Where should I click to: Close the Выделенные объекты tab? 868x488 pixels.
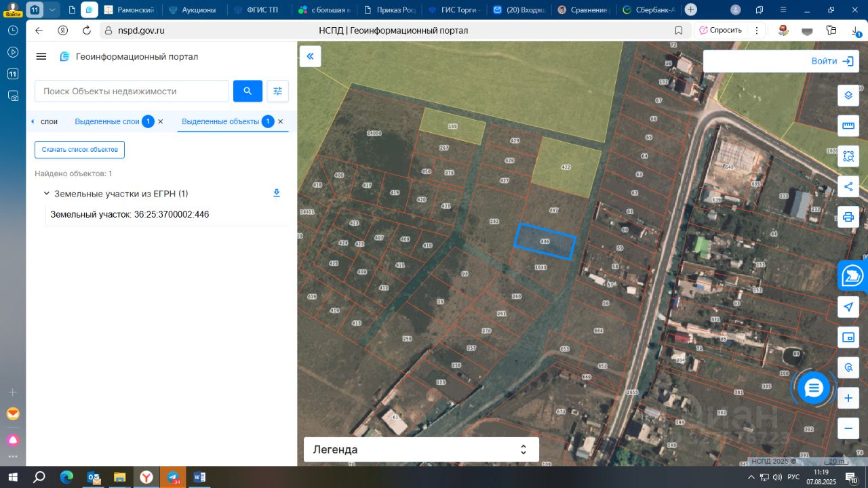pos(280,121)
